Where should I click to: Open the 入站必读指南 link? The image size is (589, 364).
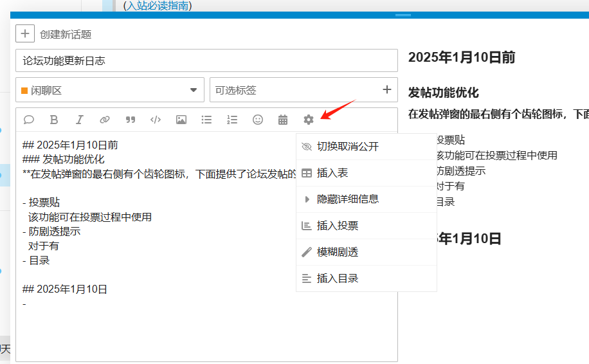158,5
